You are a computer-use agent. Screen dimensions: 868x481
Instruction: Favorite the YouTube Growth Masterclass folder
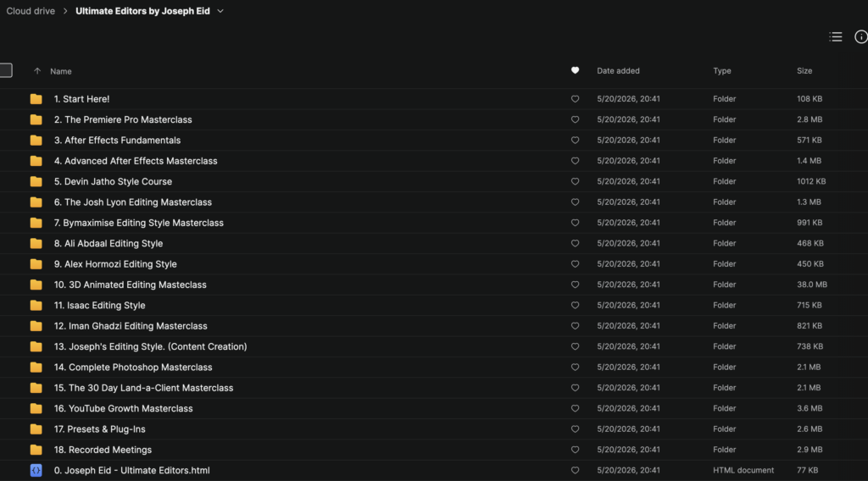tap(576, 408)
